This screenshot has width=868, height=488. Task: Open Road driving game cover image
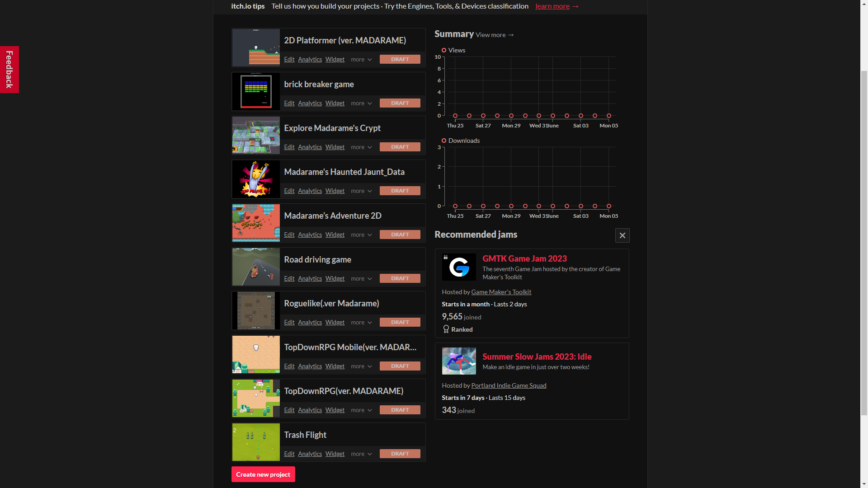256,267
